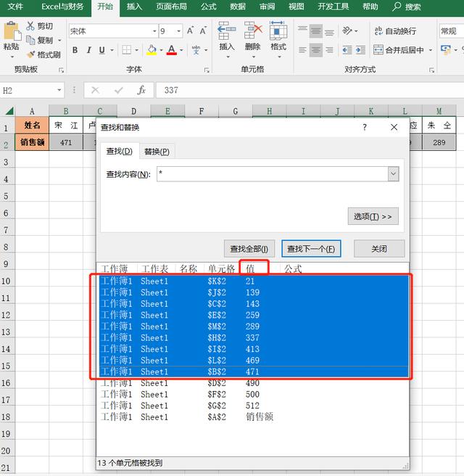Click the Delete cells icon
This screenshot has width=464, height=476.
(x=253, y=30)
